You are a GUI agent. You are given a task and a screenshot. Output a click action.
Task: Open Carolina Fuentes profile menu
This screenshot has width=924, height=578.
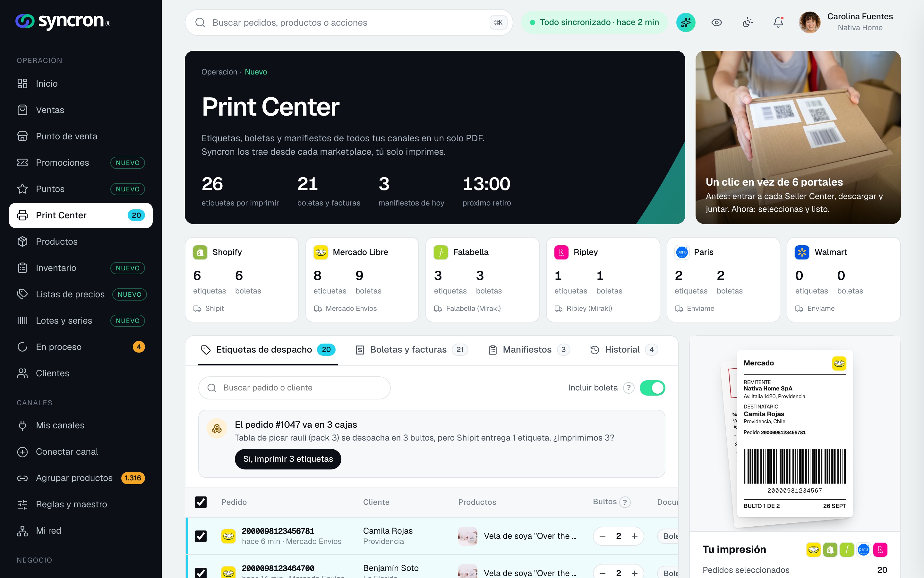click(x=846, y=22)
